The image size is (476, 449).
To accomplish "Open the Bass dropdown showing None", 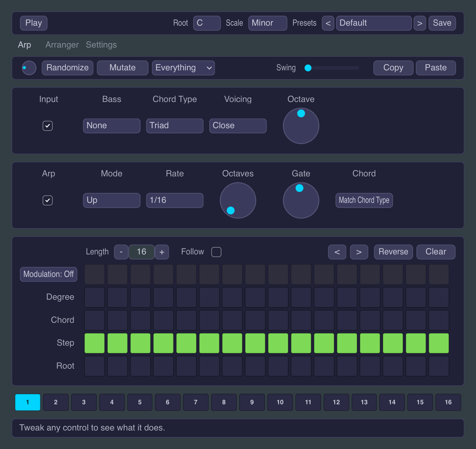I will pos(112,126).
